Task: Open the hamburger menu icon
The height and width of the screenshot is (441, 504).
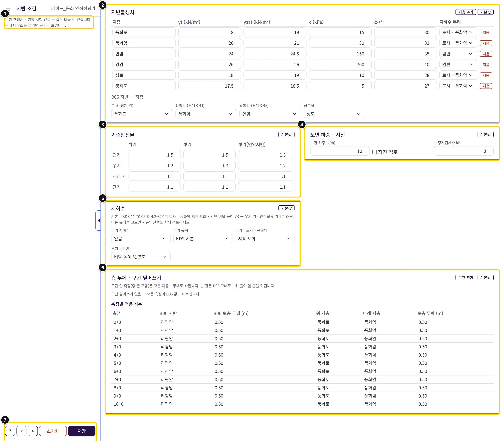Action: point(8,8)
